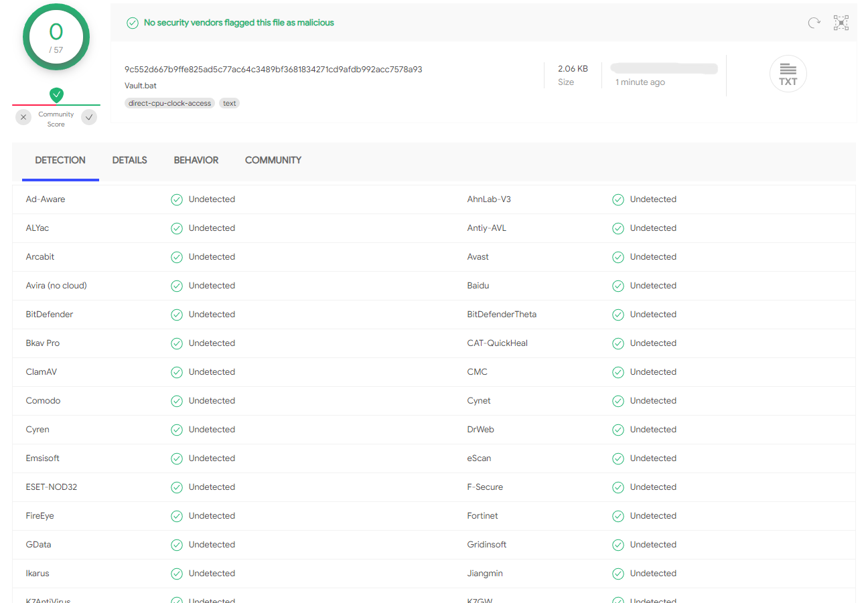Click the TXT file type icon
Viewport: 868px width, 603px height.
[x=788, y=74]
